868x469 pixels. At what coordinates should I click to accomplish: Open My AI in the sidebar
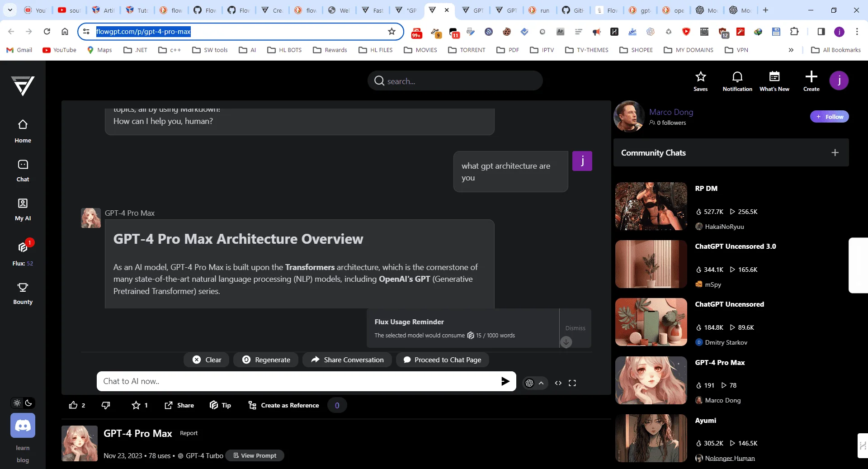tap(23, 209)
